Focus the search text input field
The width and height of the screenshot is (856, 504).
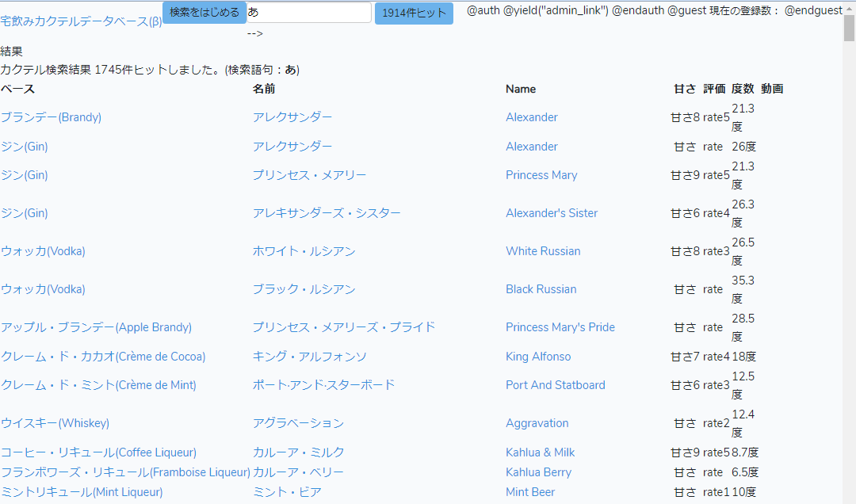pyautogui.click(x=308, y=13)
